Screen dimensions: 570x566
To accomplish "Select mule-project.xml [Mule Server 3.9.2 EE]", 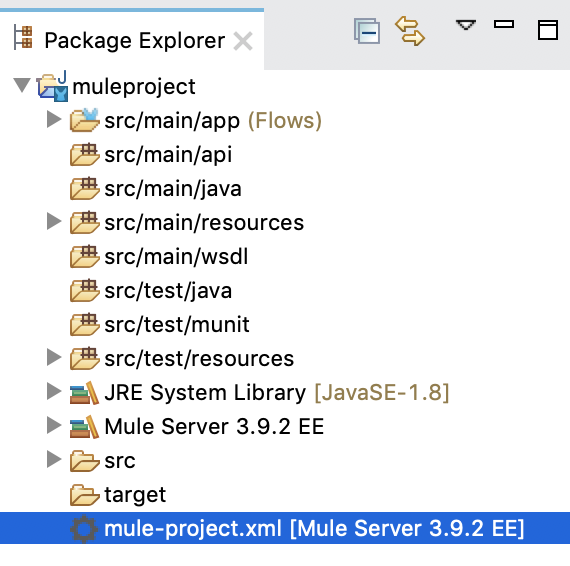I will pos(314,528).
